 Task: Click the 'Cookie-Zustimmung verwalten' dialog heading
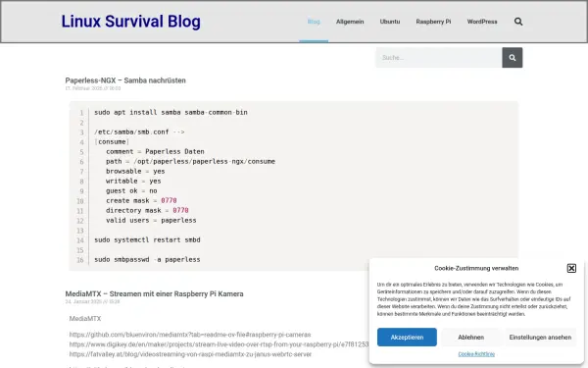coord(476,268)
